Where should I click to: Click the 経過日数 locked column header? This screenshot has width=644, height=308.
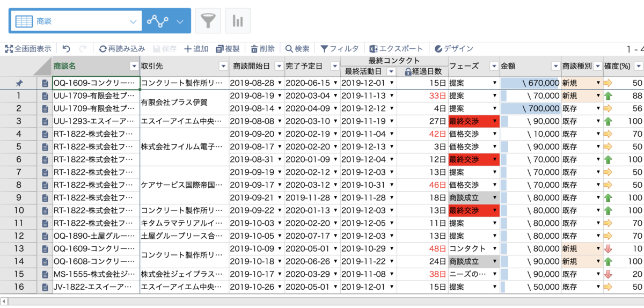point(422,71)
